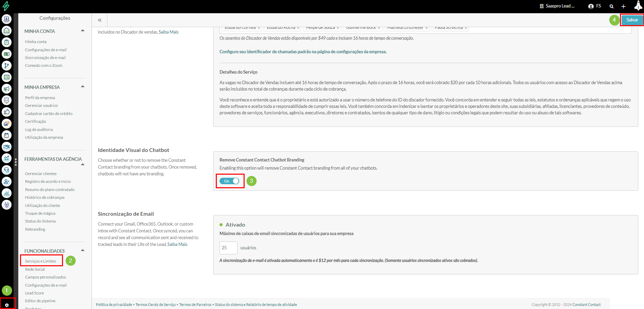Open Gerenciar clientes page
The image size is (644, 309).
(x=41, y=174)
